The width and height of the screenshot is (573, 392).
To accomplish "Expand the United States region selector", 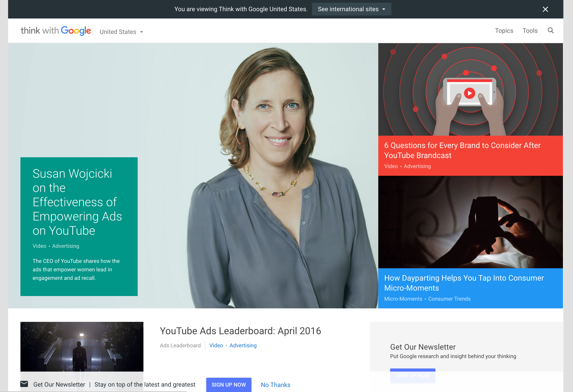I will (121, 32).
